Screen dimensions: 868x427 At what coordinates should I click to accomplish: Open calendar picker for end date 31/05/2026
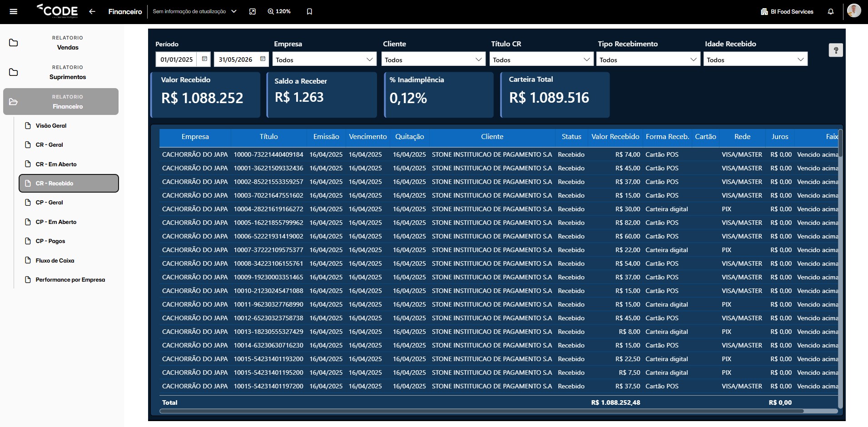(x=263, y=59)
